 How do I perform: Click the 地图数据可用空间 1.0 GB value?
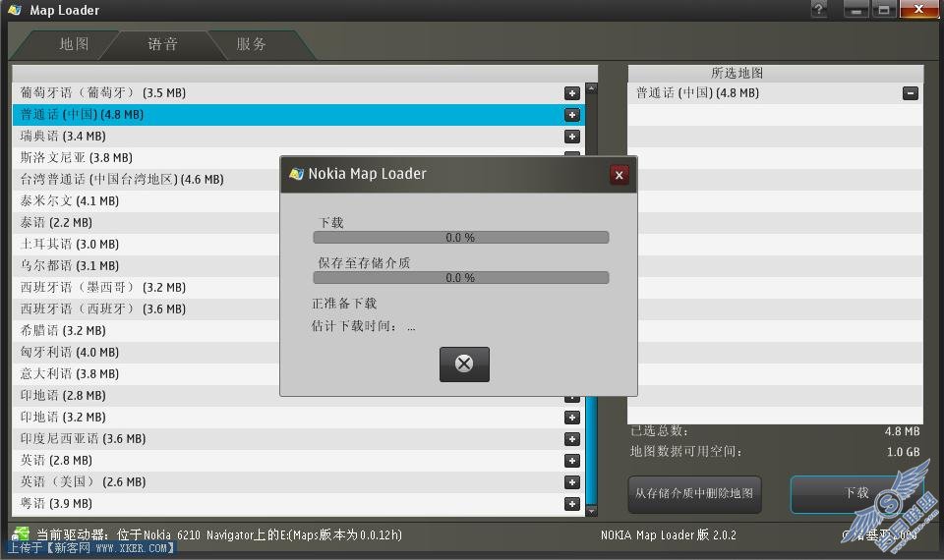click(x=903, y=452)
